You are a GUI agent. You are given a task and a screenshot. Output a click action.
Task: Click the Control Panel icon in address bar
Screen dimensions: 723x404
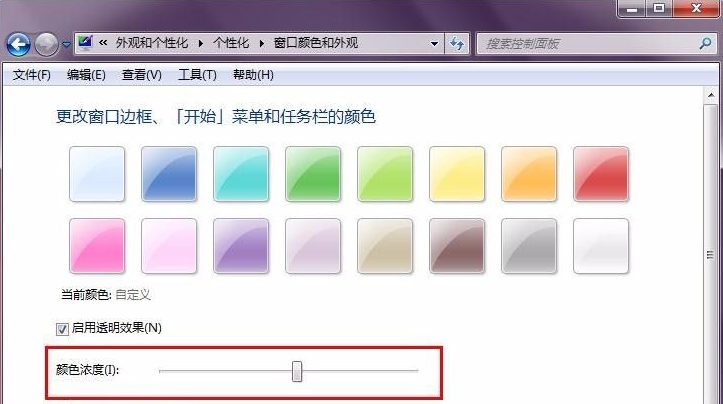(85, 43)
